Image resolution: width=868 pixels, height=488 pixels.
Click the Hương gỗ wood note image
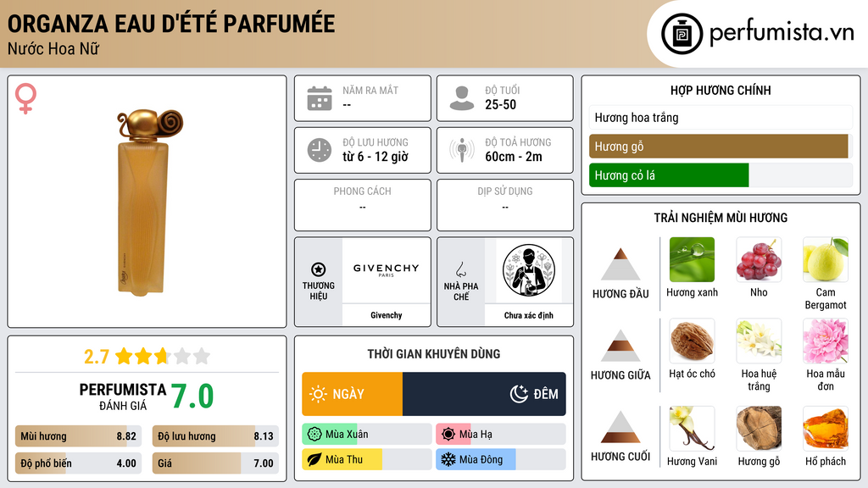759,429
